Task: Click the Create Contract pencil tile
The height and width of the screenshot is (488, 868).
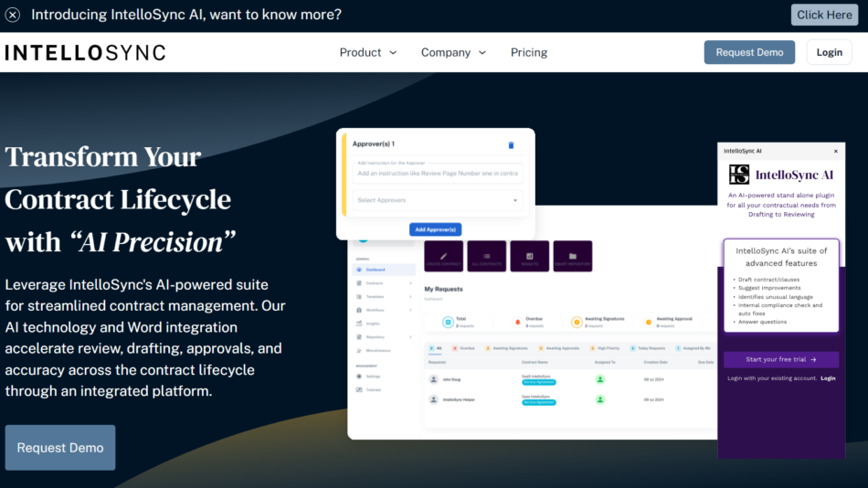Action: coord(443,257)
